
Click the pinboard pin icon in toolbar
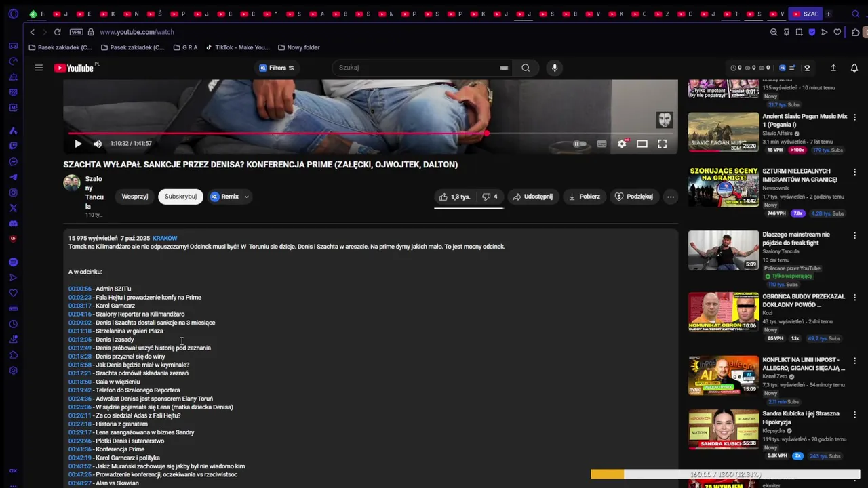[x=787, y=32]
